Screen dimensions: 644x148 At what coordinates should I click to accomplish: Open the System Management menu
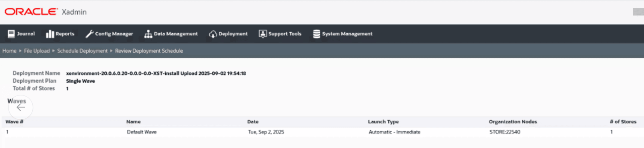(x=343, y=34)
